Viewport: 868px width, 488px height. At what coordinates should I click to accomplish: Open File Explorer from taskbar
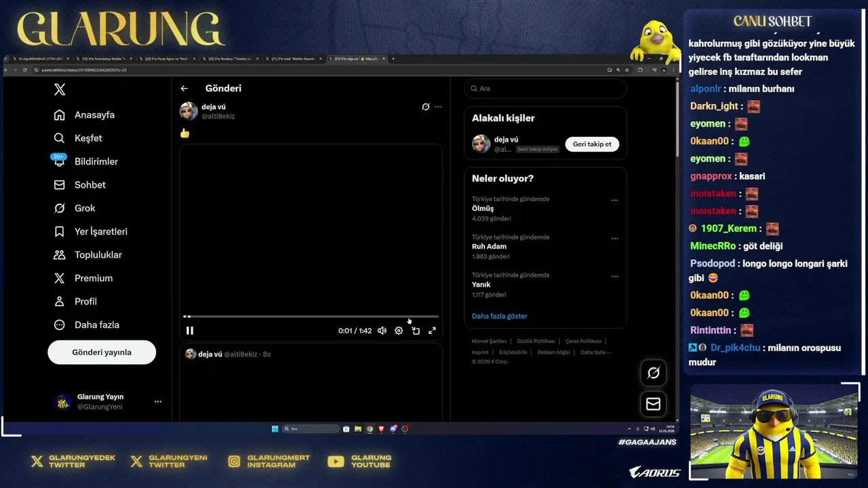pyautogui.click(x=358, y=428)
